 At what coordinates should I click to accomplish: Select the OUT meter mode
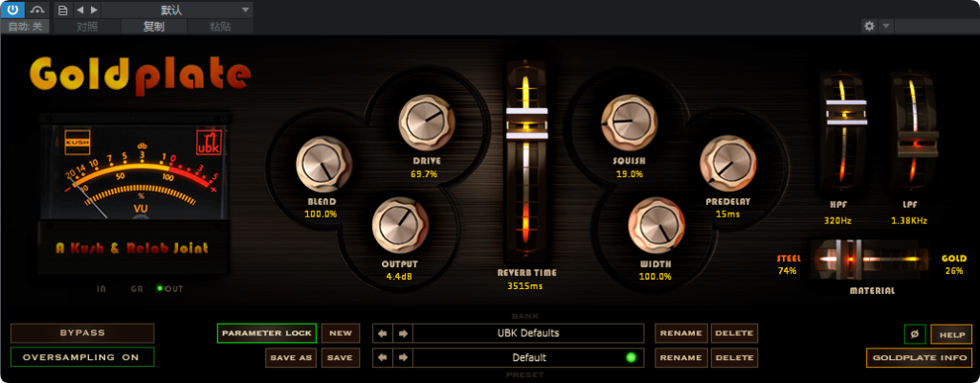(170, 289)
